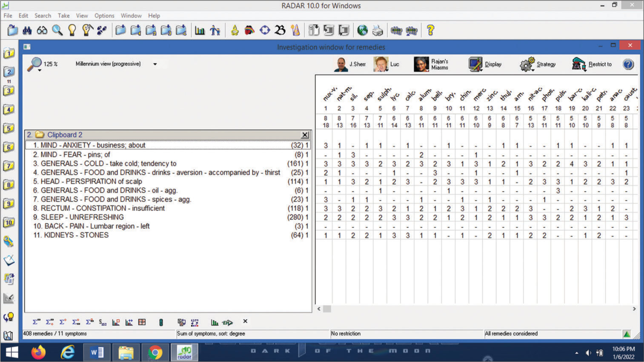Click the Clipboard 2 header title

65,135
